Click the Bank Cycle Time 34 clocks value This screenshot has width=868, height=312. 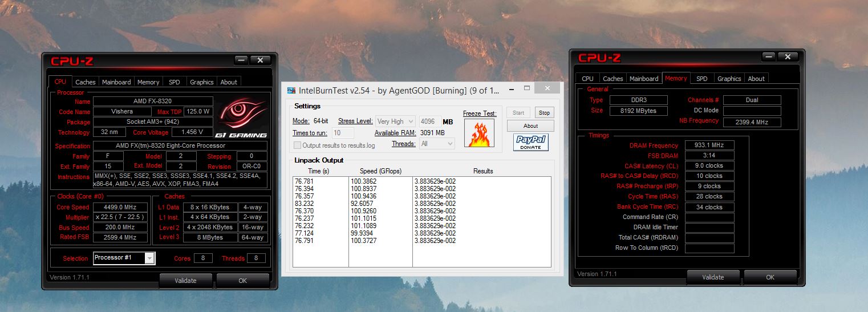(x=709, y=207)
